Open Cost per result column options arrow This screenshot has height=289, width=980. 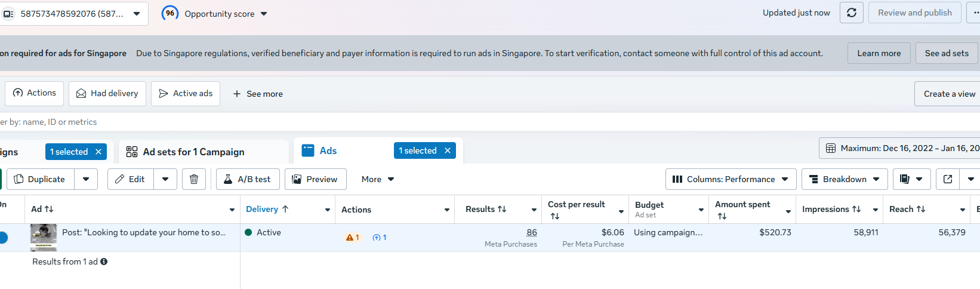[x=621, y=211]
